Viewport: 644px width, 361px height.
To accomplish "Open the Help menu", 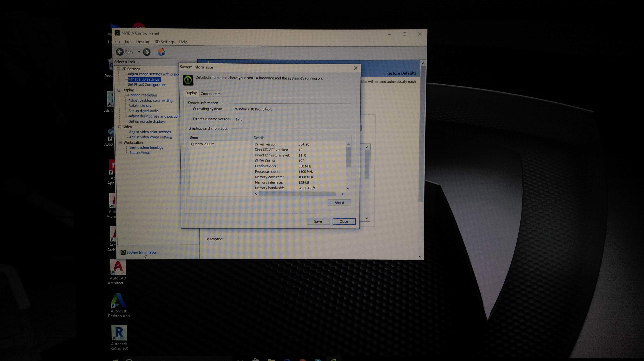I will click(x=183, y=42).
